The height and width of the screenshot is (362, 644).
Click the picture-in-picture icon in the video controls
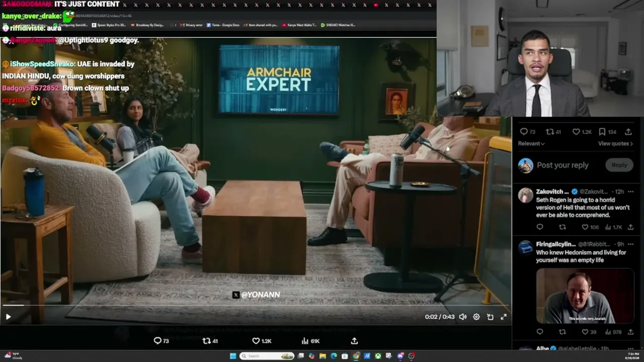pos(490,317)
